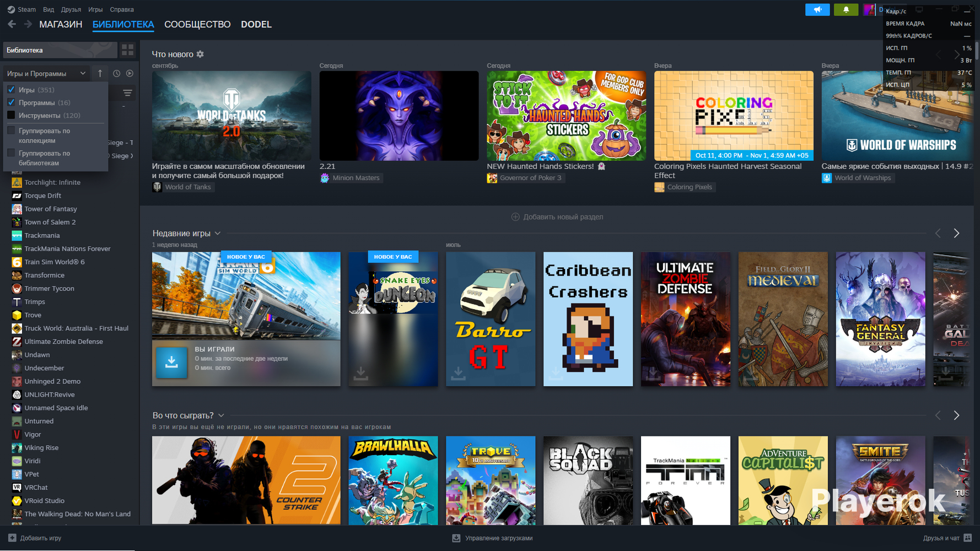Click the Torque Drift icon in list
Image resolution: width=980 pixels, height=551 pixels.
tap(17, 196)
